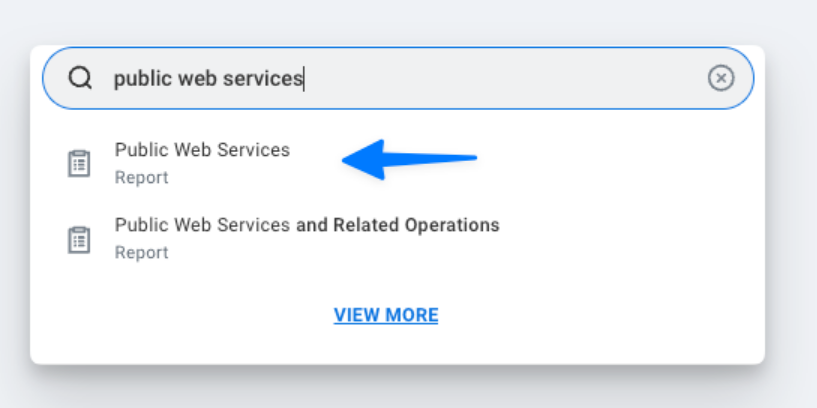
Task: Click the report icon for Related Operations result
Action: [78, 238]
